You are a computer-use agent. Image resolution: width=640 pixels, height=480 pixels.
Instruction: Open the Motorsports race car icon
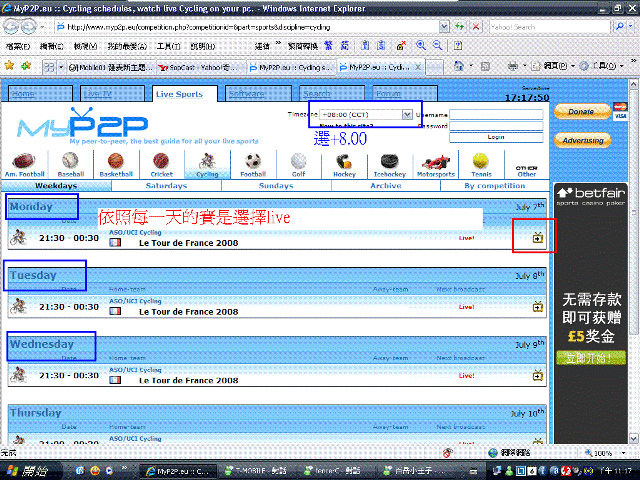click(x=436, y=165)
